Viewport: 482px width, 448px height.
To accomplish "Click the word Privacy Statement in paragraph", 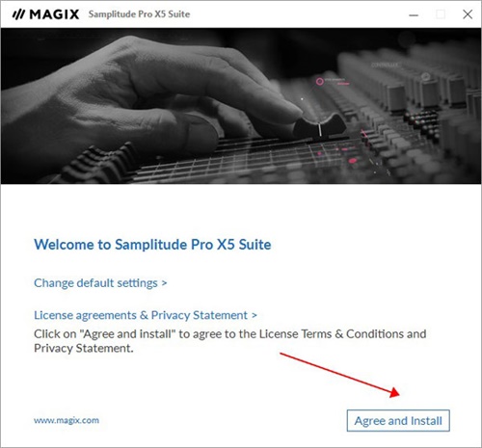I will click(x=84, y=348).
